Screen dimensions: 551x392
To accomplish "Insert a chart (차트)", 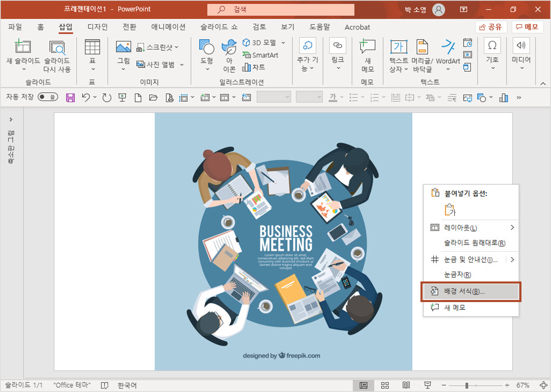I will [x=254, y=67].
